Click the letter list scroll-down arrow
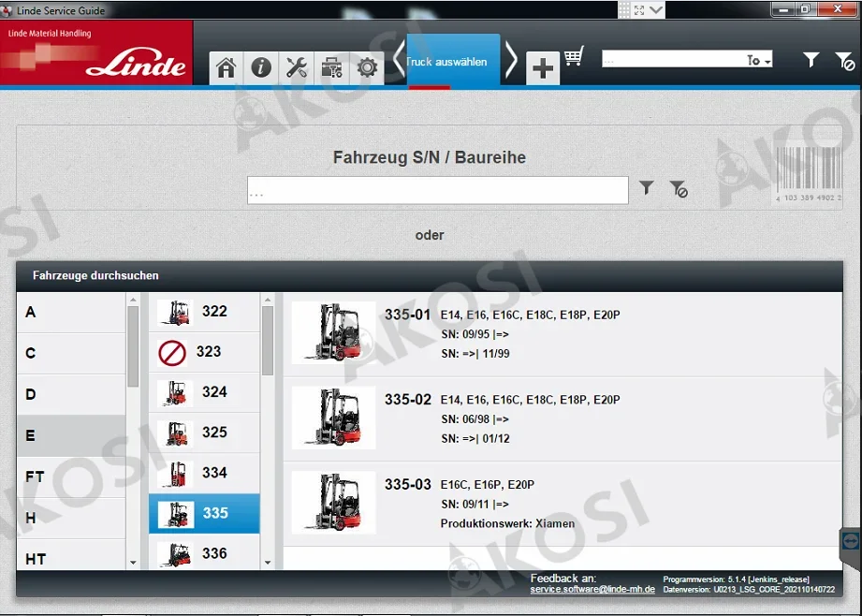The image size is (862, 616). 133,563
